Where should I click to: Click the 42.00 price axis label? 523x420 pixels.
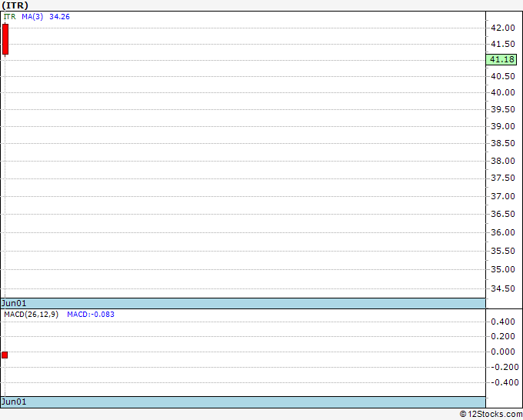[x=503, y=28]
